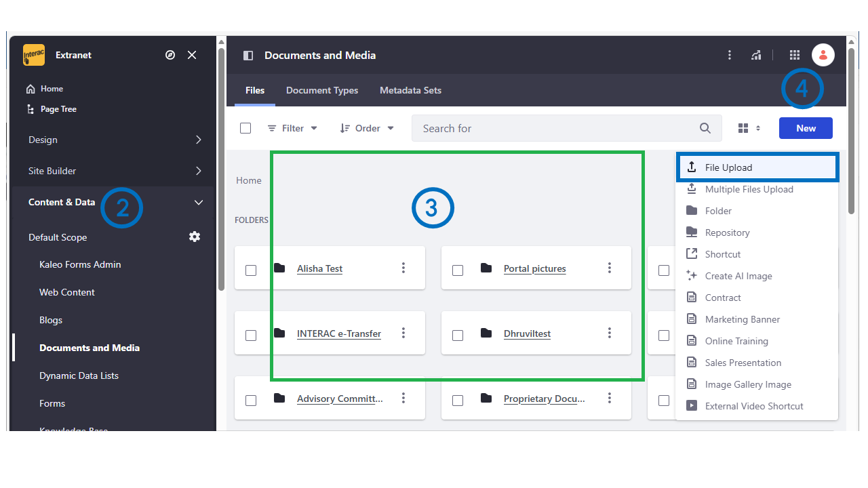The height and width of the screenshot is (488, 868).
Task: Click the Home breadcrumb link
Action: click(x=249, y=180)
